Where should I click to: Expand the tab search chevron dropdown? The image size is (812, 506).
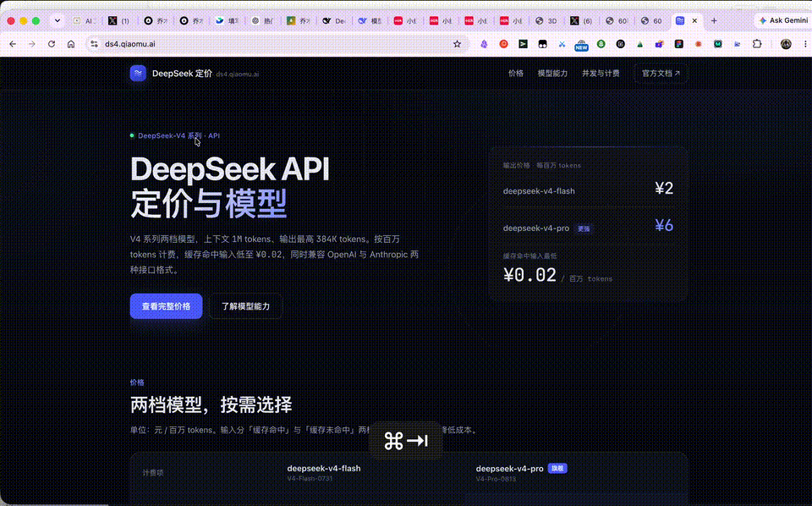tap(57, 20)
